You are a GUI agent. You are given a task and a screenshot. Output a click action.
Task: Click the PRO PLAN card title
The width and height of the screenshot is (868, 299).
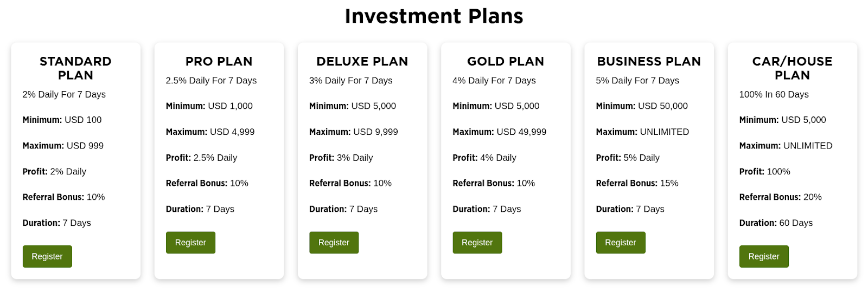219,61
